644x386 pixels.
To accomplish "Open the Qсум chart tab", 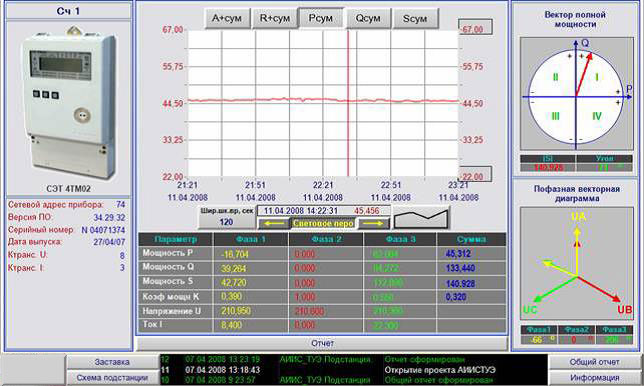I will click(368, 18).
